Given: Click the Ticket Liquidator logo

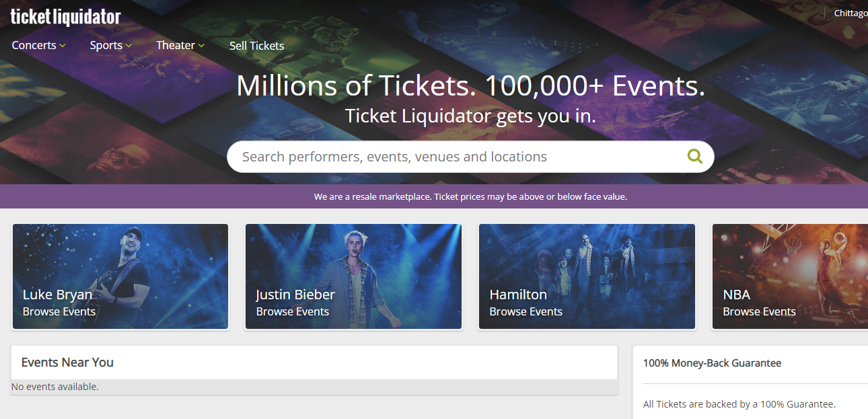Looking at the screenshot, I should (66, 17).
